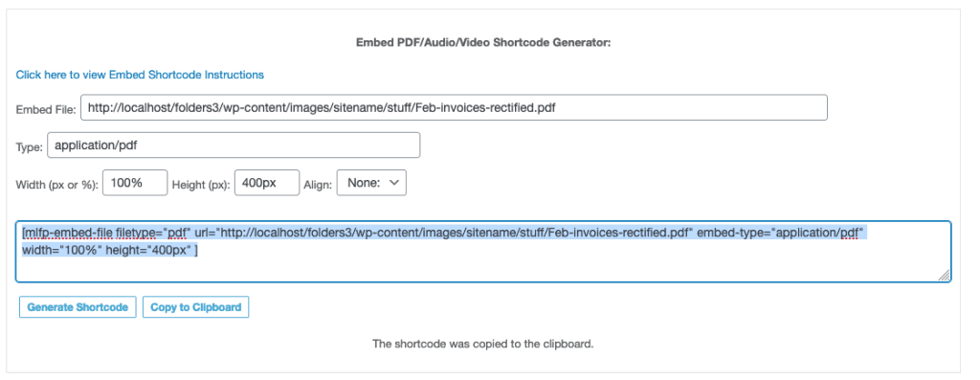Click the 'Height (px):' label
980x380 pixels.
pos(201,185)
